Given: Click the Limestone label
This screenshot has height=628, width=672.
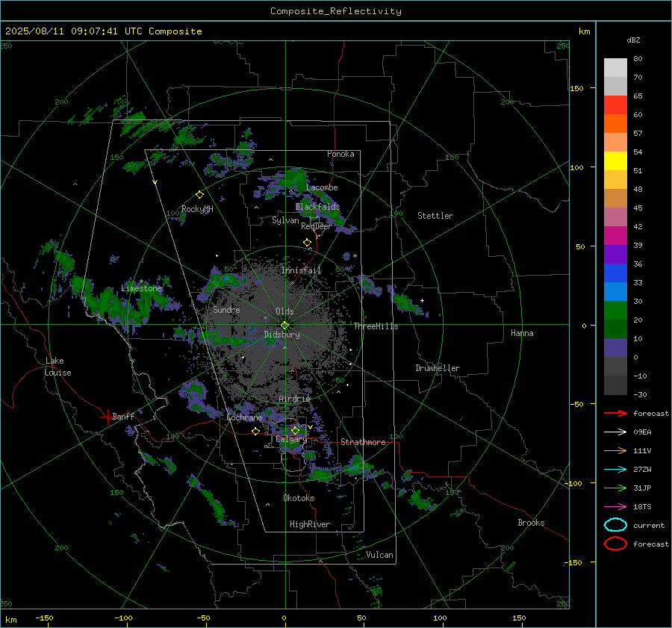Looking at the screenshot, I should pyautogui.click(x=141, y=288).
